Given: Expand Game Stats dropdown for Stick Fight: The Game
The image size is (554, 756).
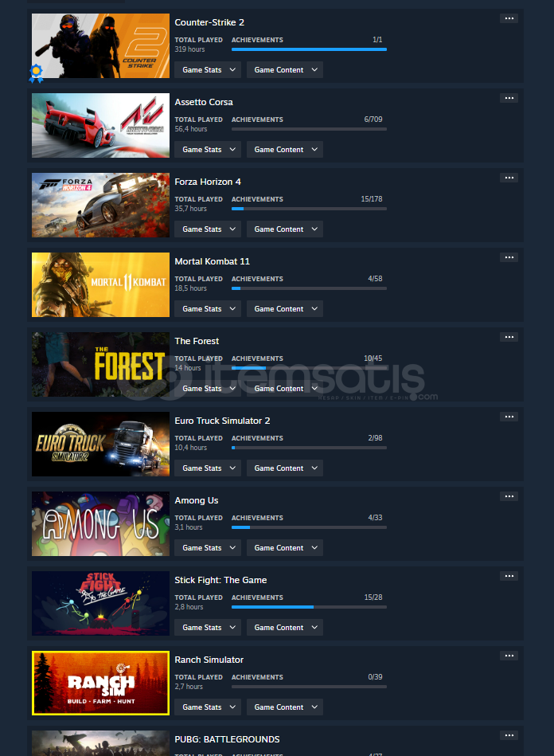Looking at the screenshot, I should [208, 627].
